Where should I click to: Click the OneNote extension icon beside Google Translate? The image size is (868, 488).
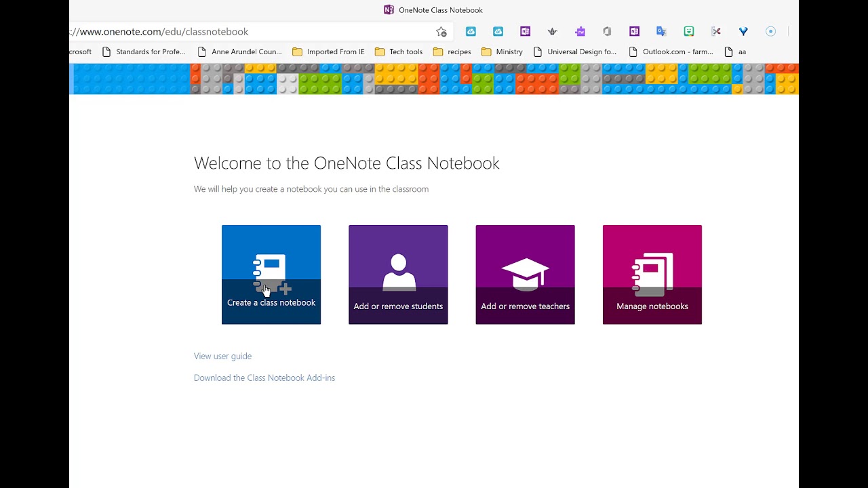coord(634,31)
